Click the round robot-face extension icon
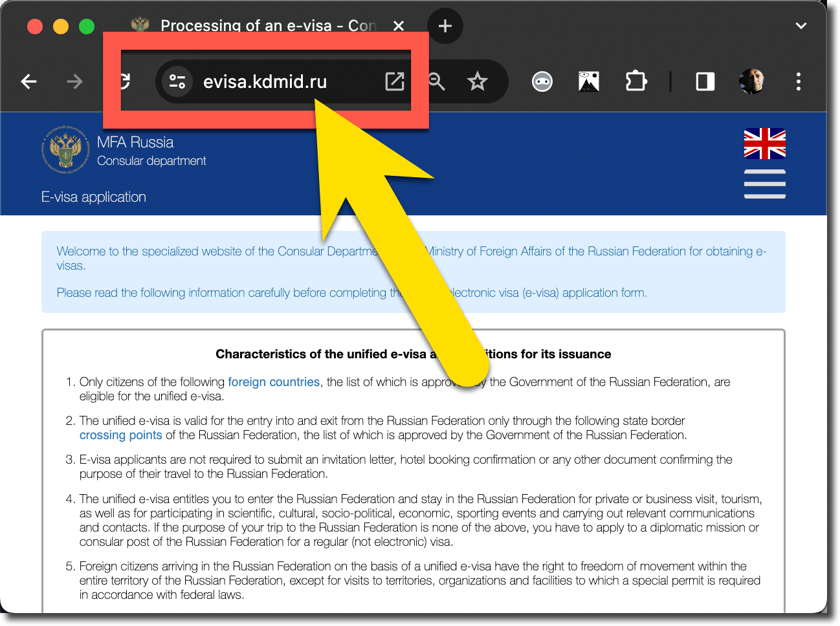Image resolution: width=840 pixels, height=626 pixels. (x=542, y=81)
